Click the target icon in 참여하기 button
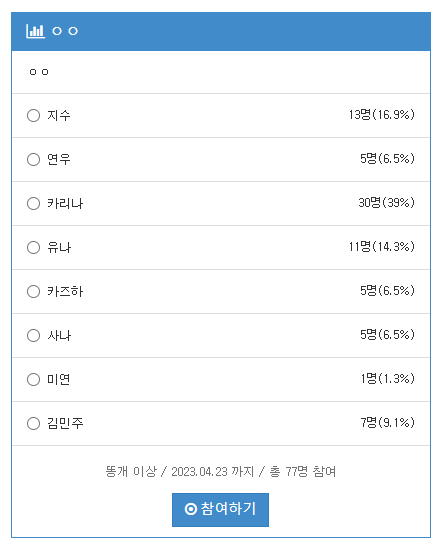 click(x=191, y=509)
